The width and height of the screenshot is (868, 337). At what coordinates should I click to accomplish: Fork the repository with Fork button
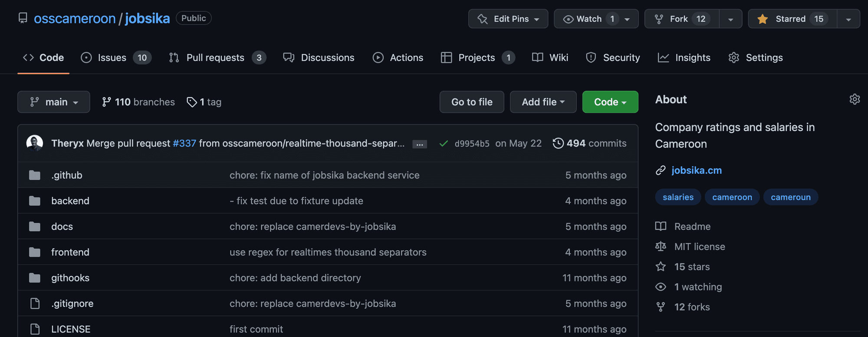[682, 19]
